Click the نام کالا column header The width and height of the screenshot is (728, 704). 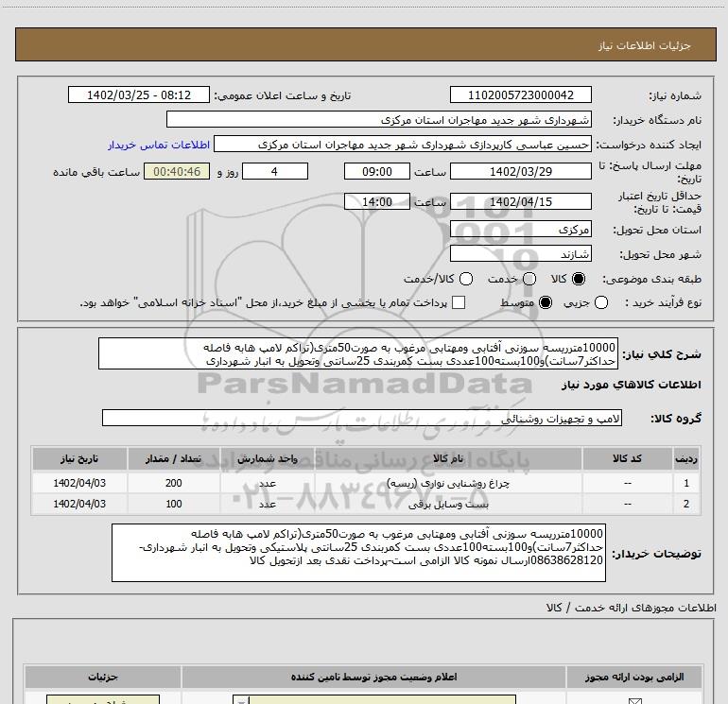pyautogui.click(x=448, y=459)
